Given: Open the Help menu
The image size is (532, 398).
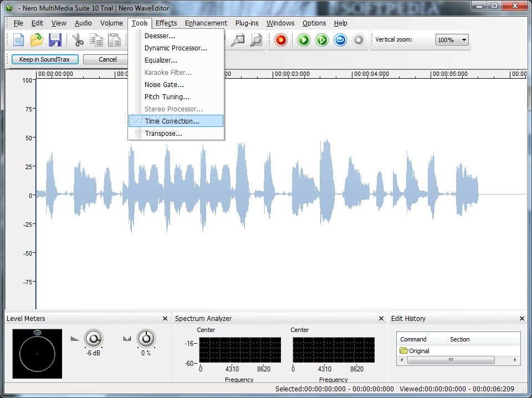Looking at the screenshot, I should point(340,23).
